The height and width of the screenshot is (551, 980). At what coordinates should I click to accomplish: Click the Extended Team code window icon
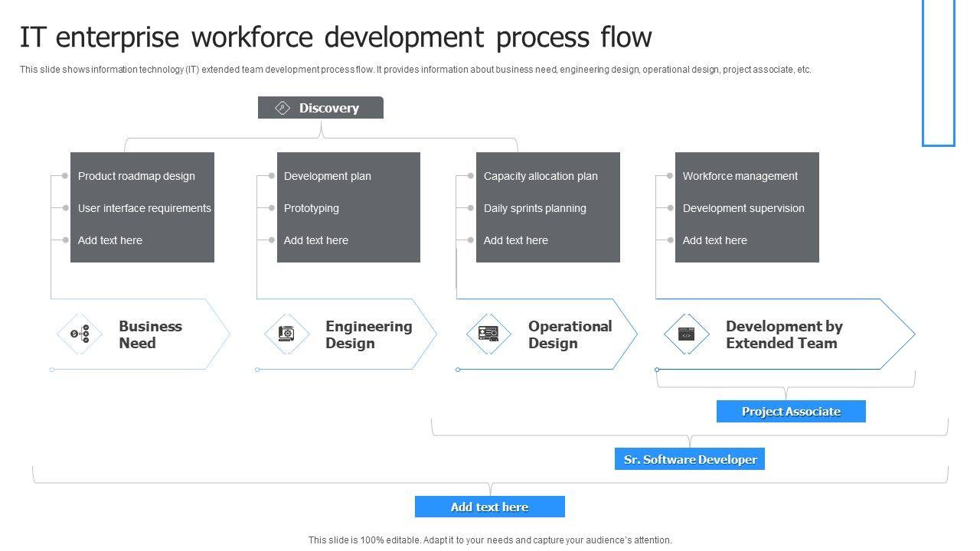click(x=686, y=334)
